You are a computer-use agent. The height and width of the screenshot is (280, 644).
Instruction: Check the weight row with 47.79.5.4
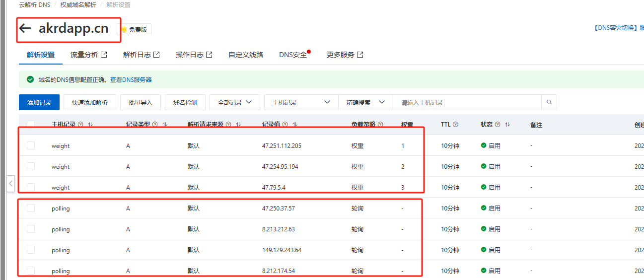click(31, 187)
